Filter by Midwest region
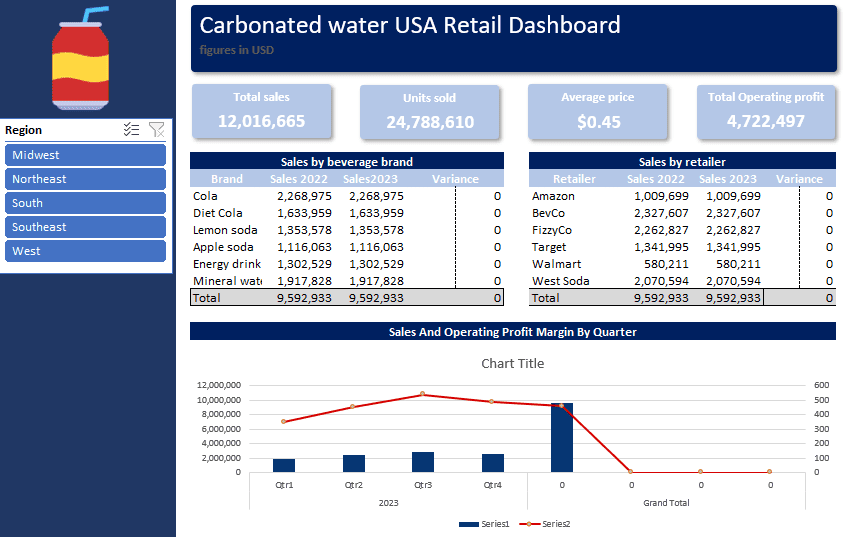 pos(85,155)
